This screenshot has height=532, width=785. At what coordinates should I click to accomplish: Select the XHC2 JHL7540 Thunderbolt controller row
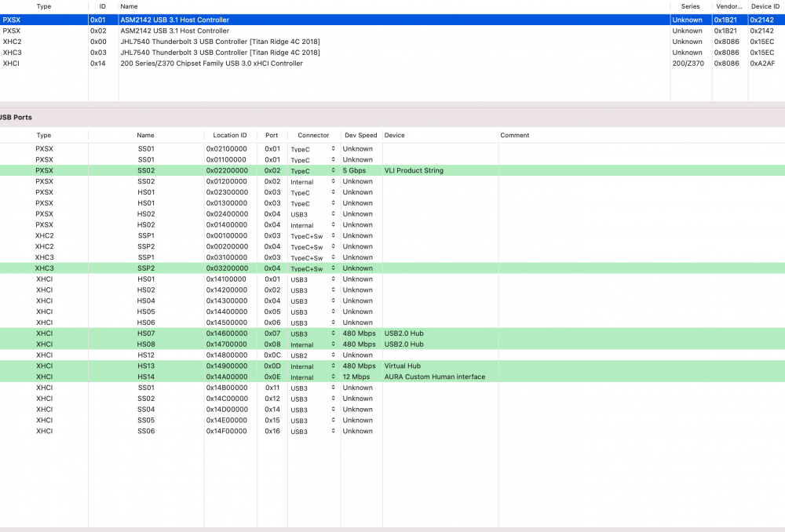(x=392, y=42)
